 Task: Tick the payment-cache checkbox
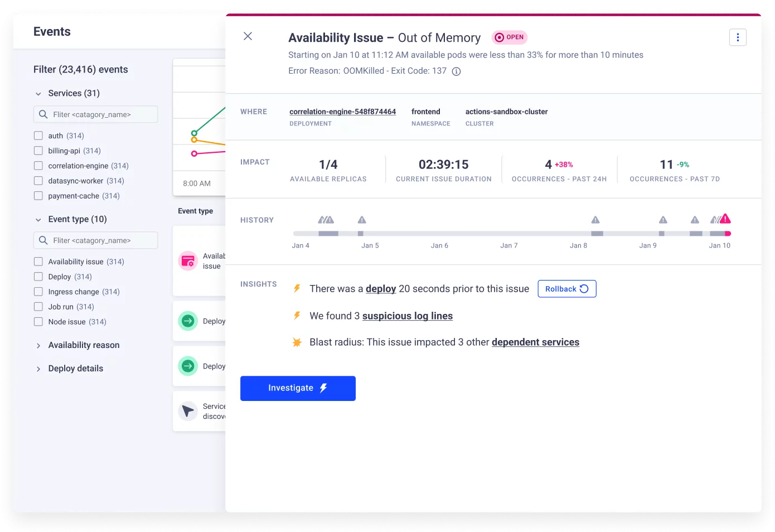pyautogui.click(x=38, y=196)
